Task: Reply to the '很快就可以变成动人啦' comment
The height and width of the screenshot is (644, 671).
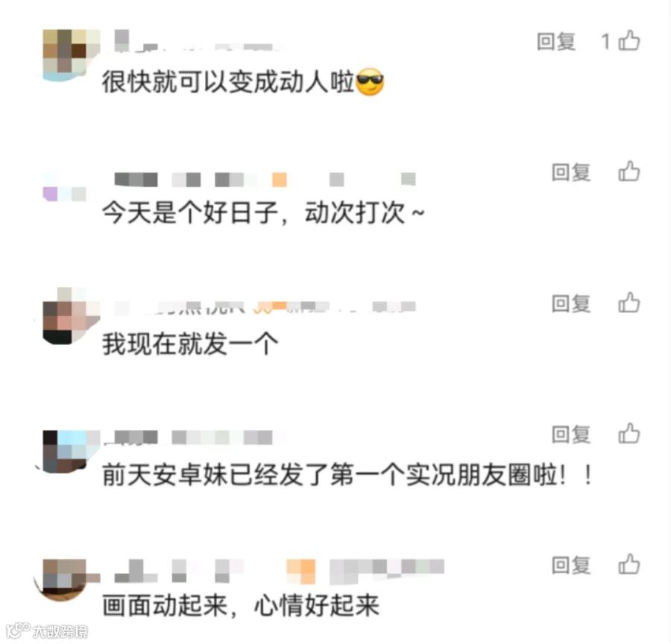Action: pos(556,42)
